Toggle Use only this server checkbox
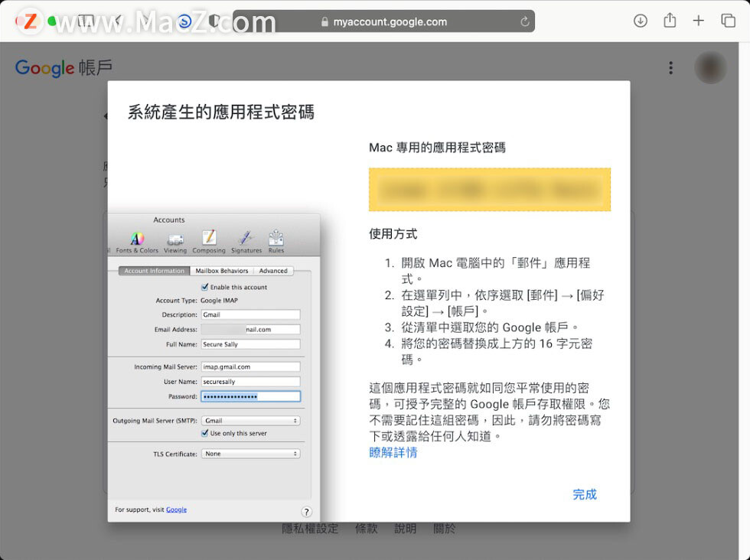 [x=205, y=433]
